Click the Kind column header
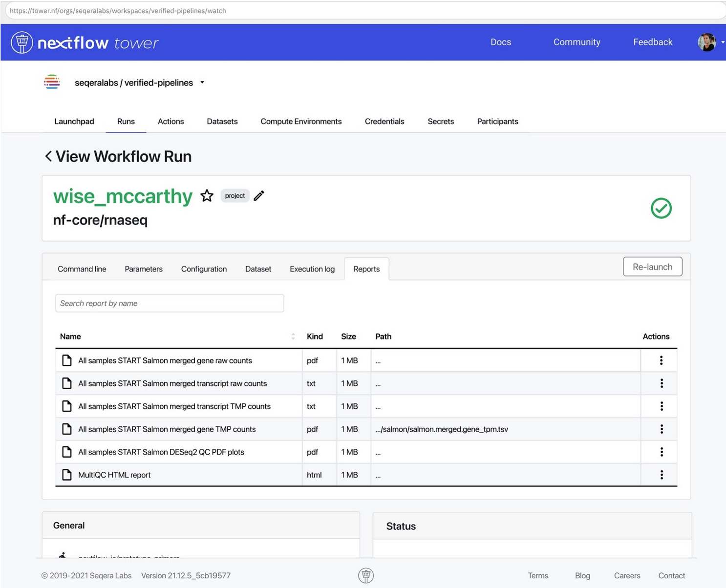 pos(315,336)
